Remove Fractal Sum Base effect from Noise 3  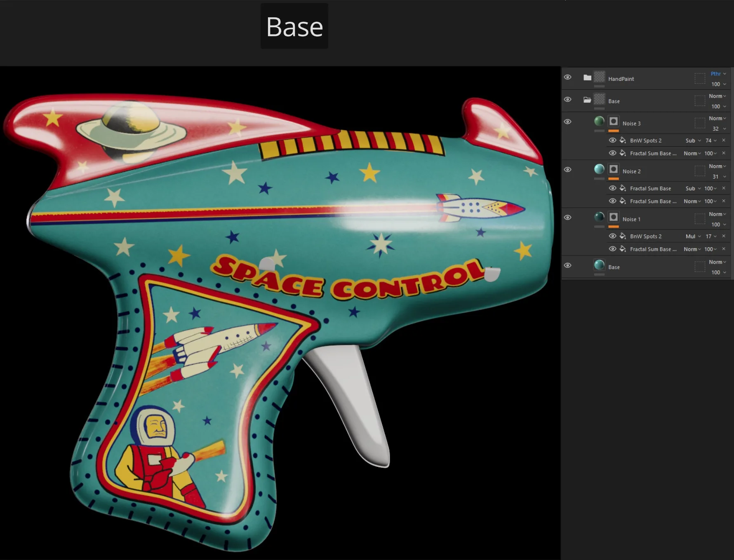pos(724,153)
